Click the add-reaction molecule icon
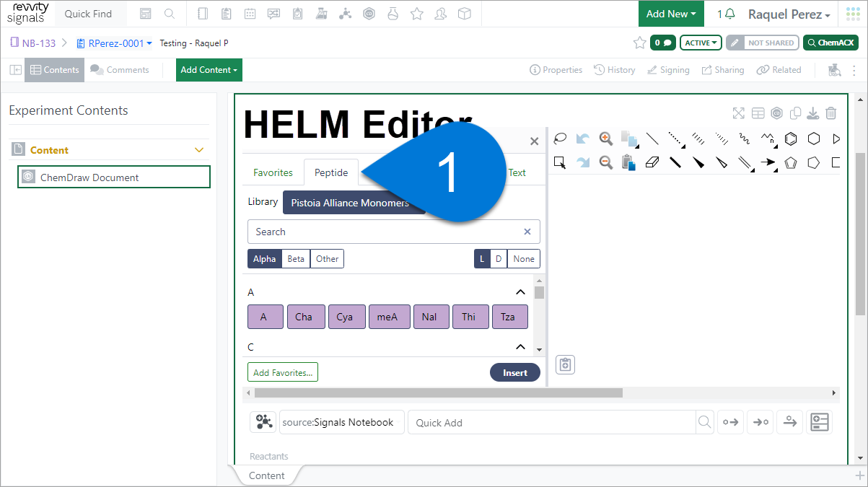Viewport: 868px width, 487px height. (263, 422)
